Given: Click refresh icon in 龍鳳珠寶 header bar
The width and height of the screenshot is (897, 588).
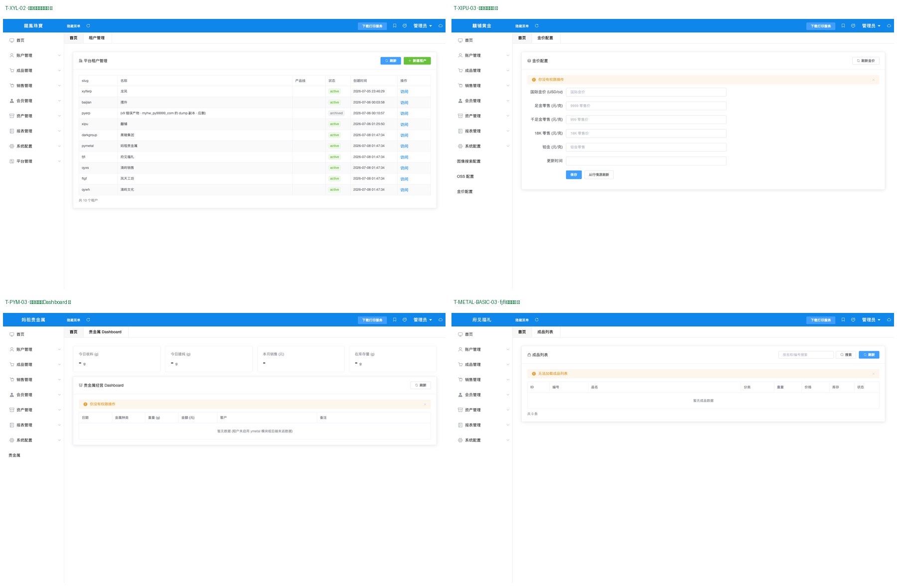Looking at the screenshot, I should coord(88,26).
